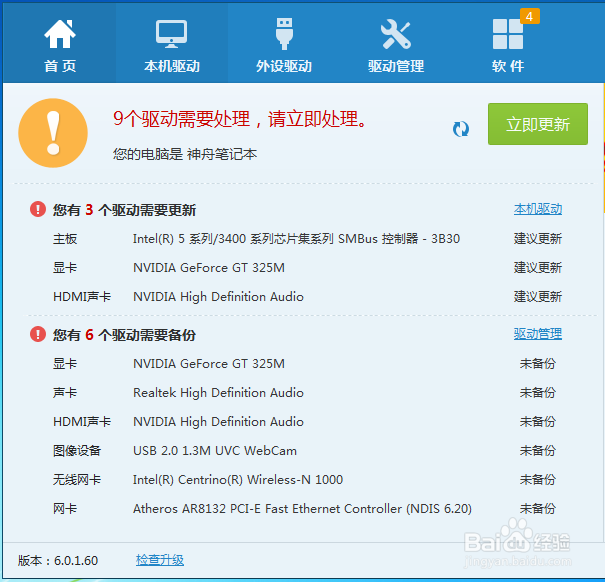The height and width of the screenshot is (582, 605).
Task: Select Atheros AR8132 PCI-E Fast Ethernet entry
Action: [302, 508]
